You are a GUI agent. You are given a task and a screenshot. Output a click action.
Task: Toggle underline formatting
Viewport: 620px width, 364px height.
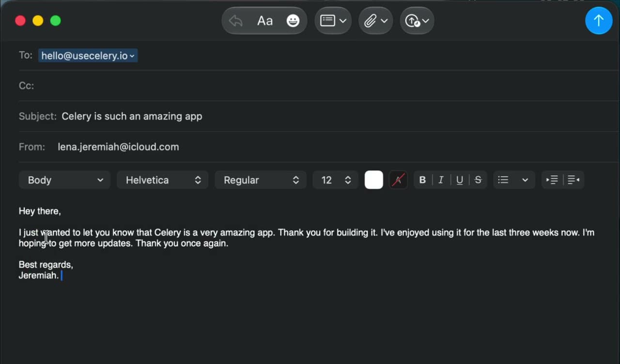pyautogui.click(x=460, y=180)
